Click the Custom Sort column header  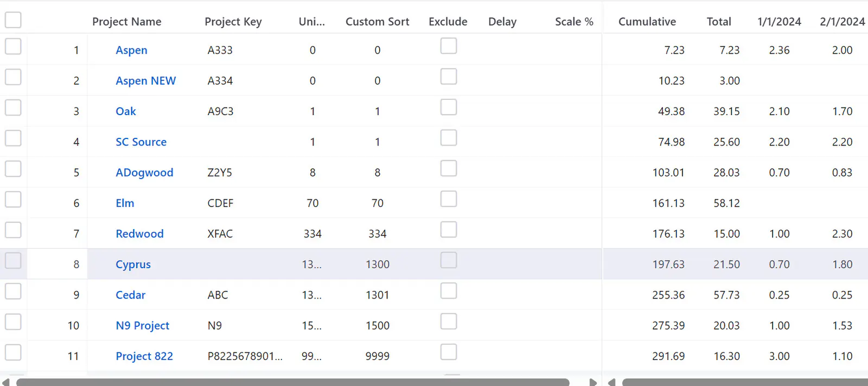coord(378,22)
